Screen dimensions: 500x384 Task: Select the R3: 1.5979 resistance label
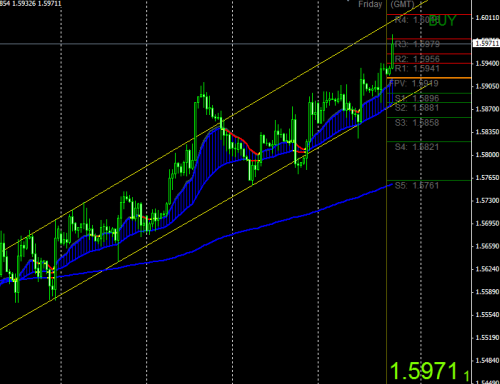click(x=417, y=44)
